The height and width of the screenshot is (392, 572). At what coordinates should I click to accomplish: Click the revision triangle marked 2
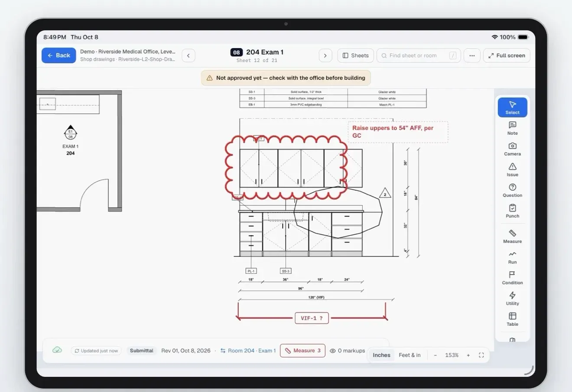point(385,193)
